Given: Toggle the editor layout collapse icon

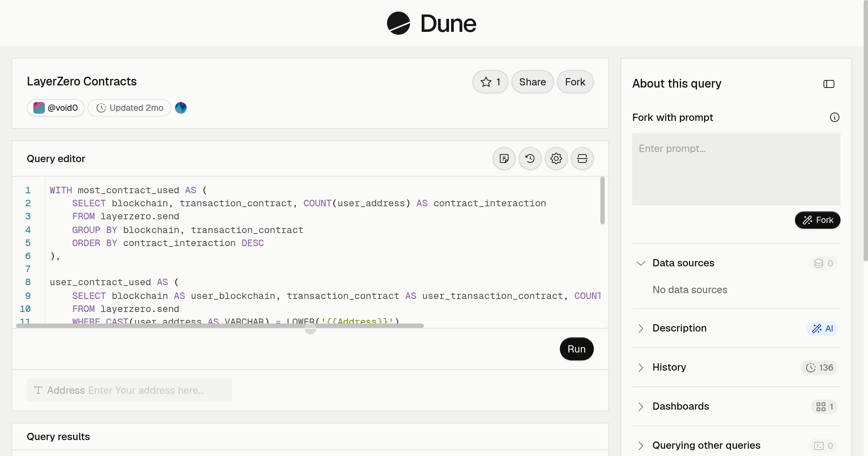Looking at the screenshot, I should (582, 159).
